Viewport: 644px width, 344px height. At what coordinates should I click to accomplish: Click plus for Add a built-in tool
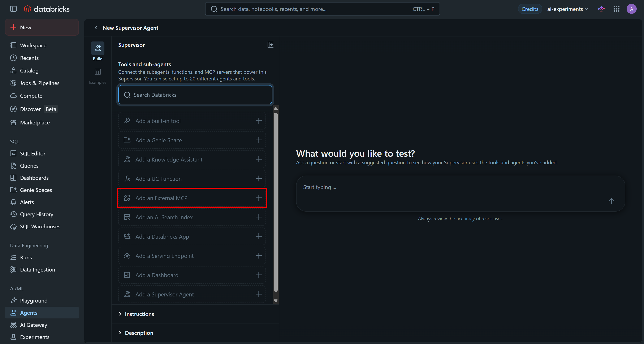coord(259,121)
